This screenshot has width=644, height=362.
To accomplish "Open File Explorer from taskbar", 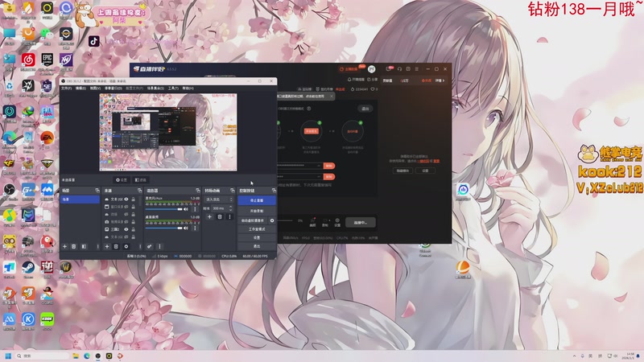I will click(76, 356).
